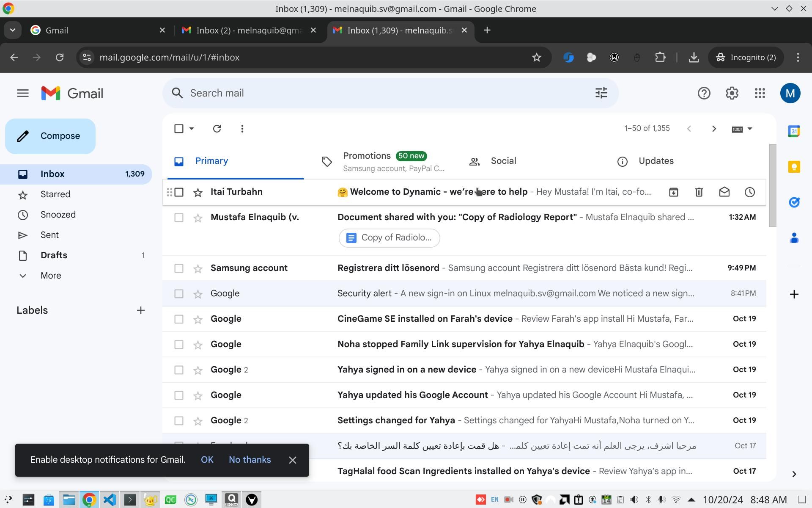Viewport: 812px width, 508px height.
Task: Go to next page of emails
Action: pyautogui.click(x=714, y=129)
